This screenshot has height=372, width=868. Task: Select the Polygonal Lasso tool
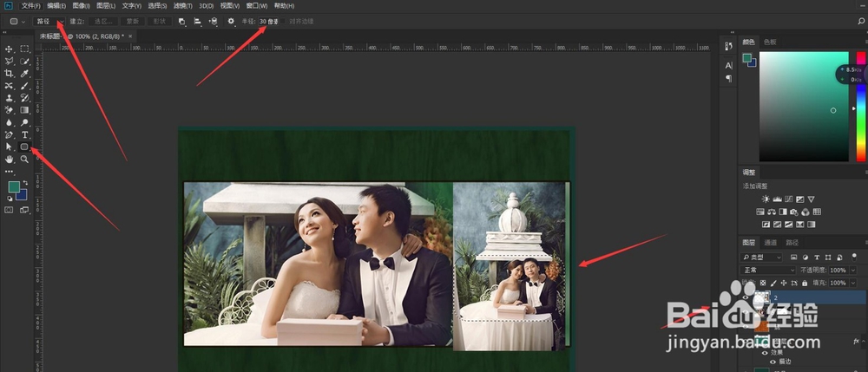(x=9, y=62)
